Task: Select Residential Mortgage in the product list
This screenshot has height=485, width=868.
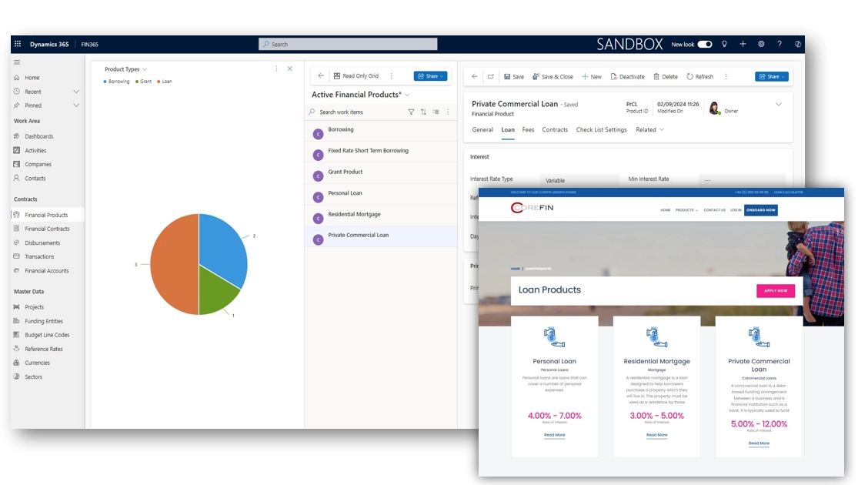Action: point(382,215)
